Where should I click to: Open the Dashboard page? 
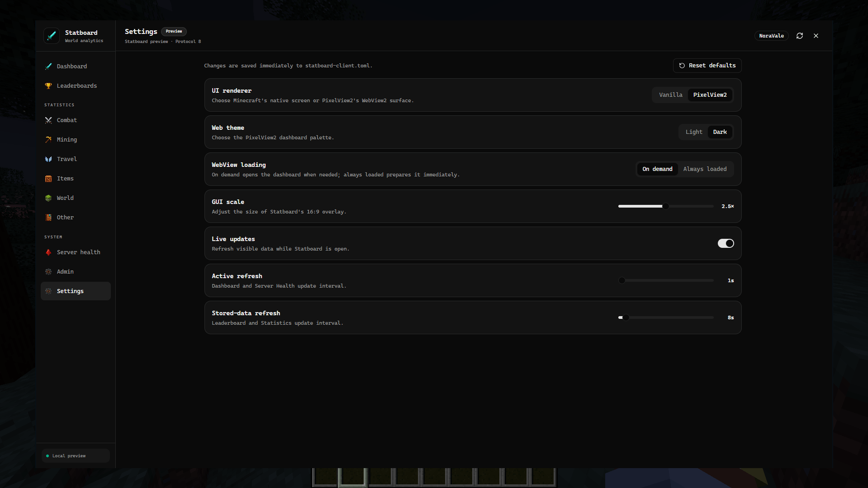tap(76, 66)
